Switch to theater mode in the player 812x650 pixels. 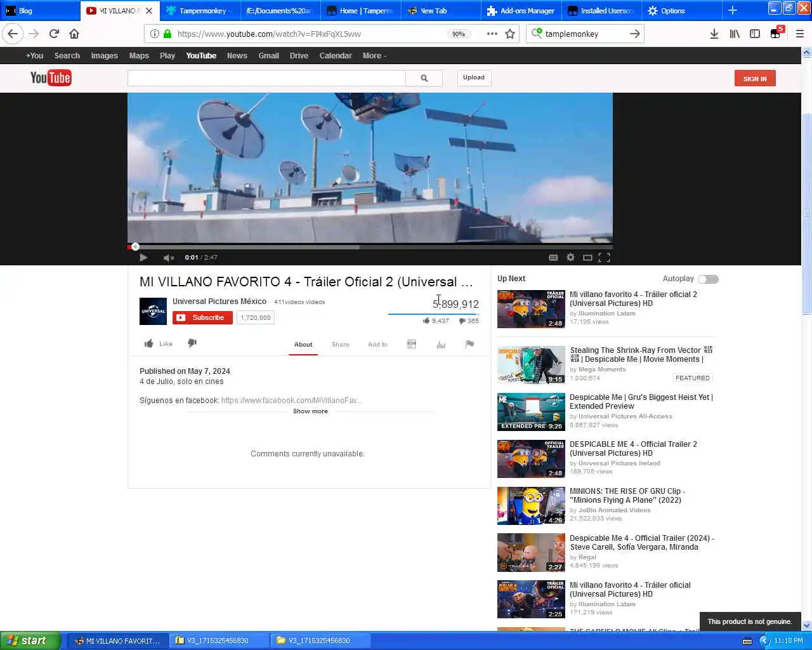pos(587,257)
